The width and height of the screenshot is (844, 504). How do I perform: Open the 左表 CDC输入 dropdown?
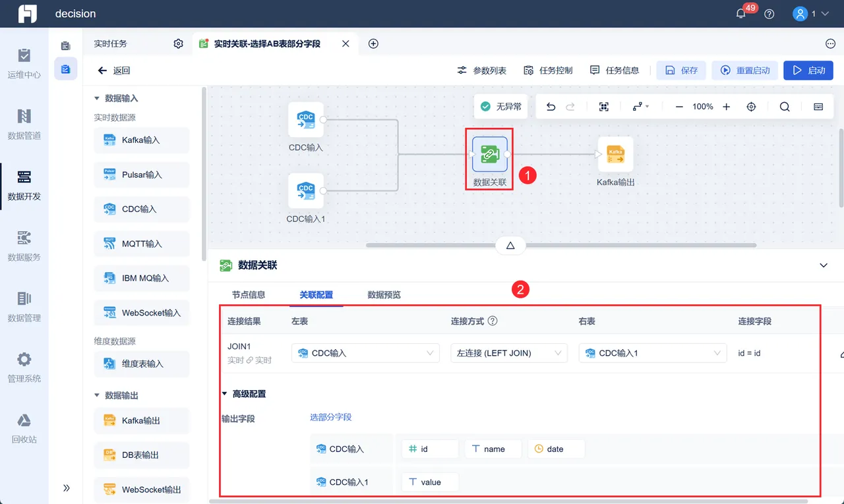[x=365, y=353]
